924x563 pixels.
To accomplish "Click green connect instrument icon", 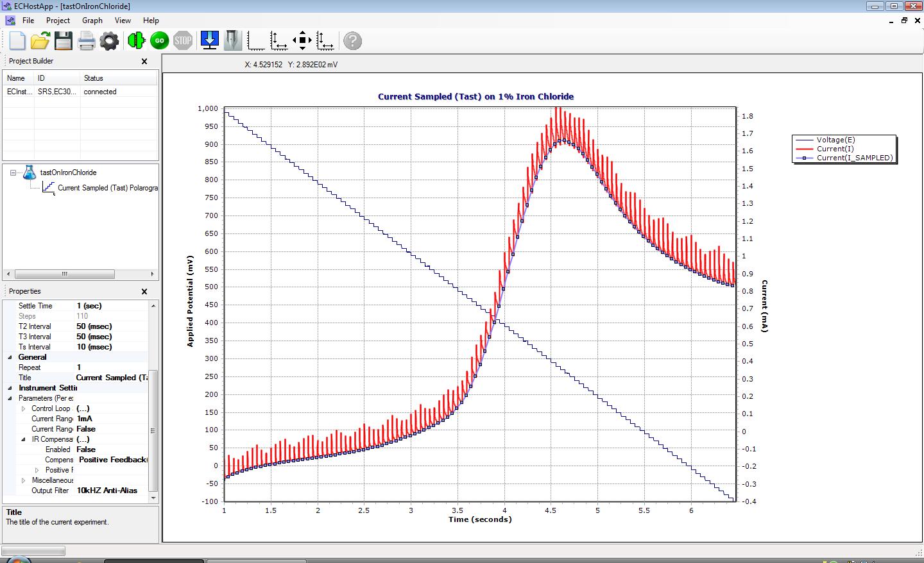I will coord(136,41).
